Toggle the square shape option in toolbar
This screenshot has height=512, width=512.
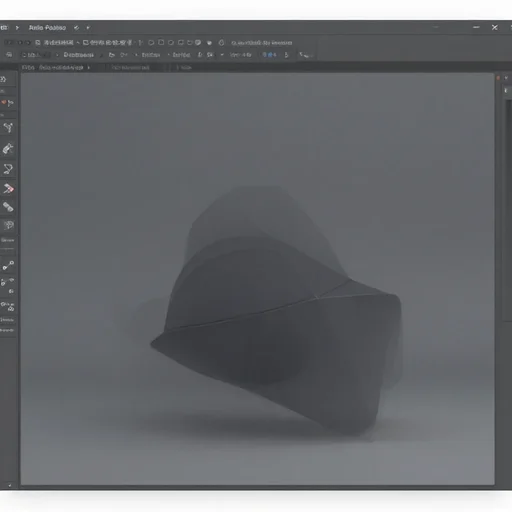[x=161, y=42]
